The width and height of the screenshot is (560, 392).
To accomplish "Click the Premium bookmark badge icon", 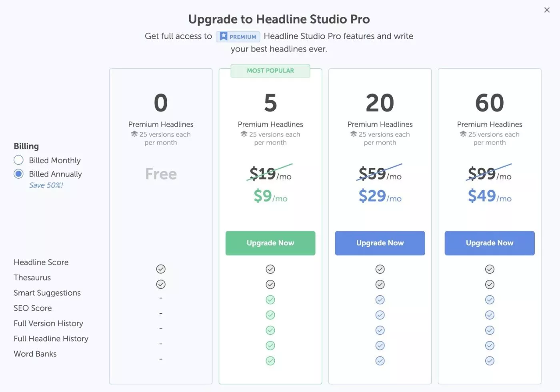I will [224, 36].
